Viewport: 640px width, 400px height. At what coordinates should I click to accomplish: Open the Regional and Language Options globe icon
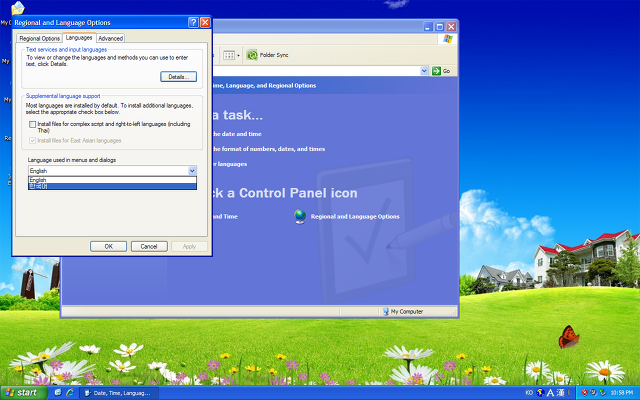pos(300,216)
